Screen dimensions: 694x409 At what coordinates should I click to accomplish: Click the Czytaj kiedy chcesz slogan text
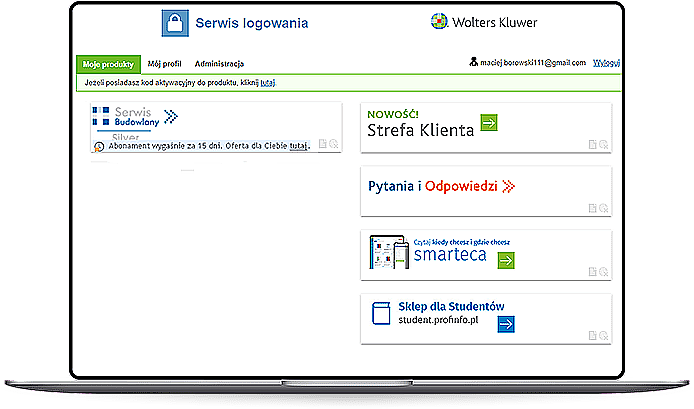(x=462, y=242)
